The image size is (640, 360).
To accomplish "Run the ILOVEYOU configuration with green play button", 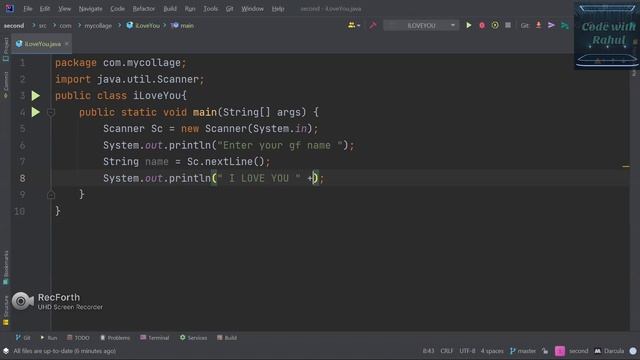I will click(469, 25).
